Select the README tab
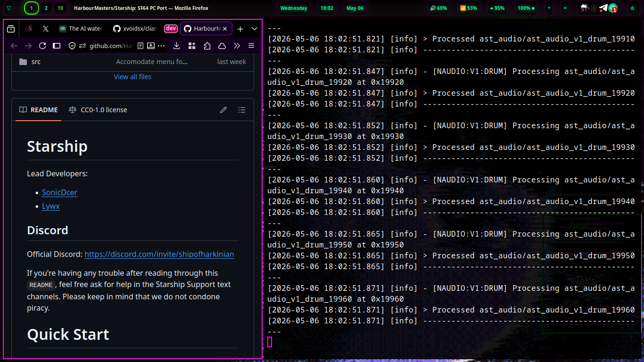The height and width of the screenshot is (362, 644). [39, 110]
